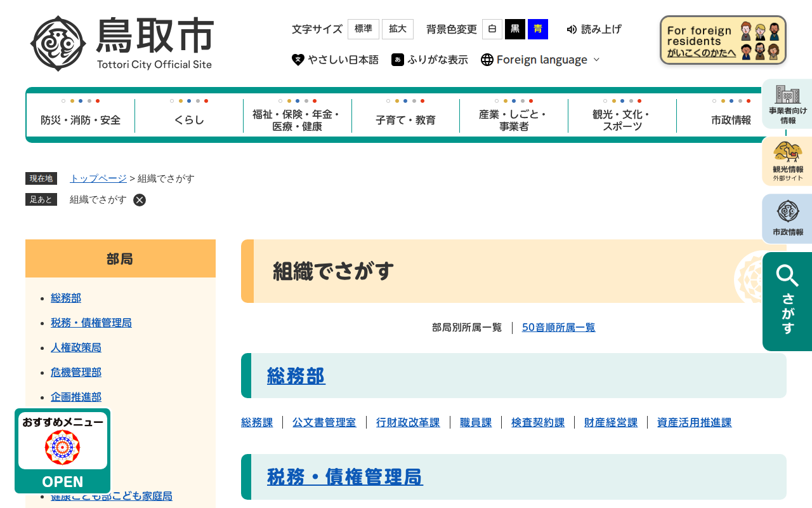Viewport: 812px width, 508px height.
Task: Open the 資産活用推進課 department link
Action: click(x=695, y=422)
